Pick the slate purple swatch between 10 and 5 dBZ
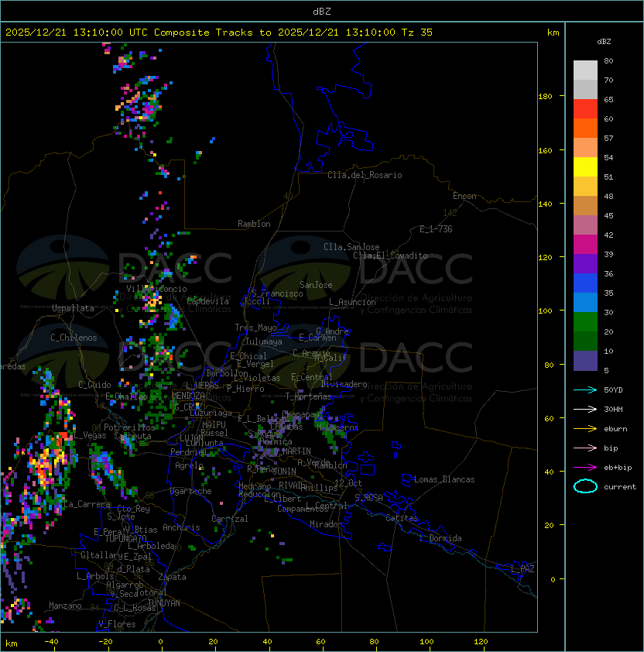644x652 pixels. (585, 361)
